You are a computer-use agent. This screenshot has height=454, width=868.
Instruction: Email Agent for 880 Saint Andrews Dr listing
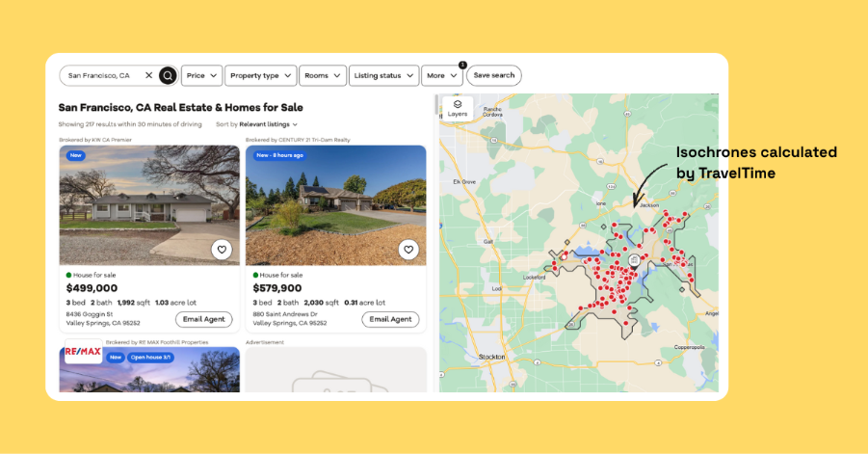[390, 319]
